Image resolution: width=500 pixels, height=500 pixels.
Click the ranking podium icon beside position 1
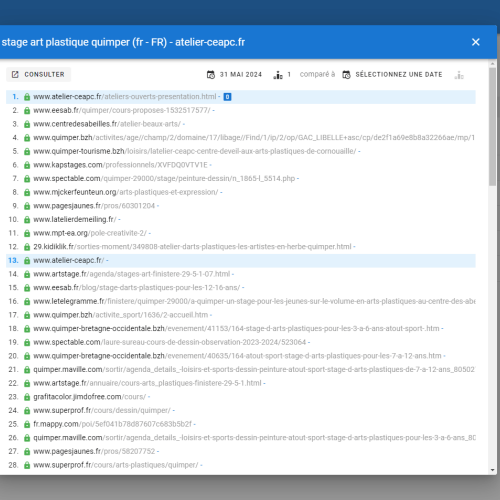[278, 75]
